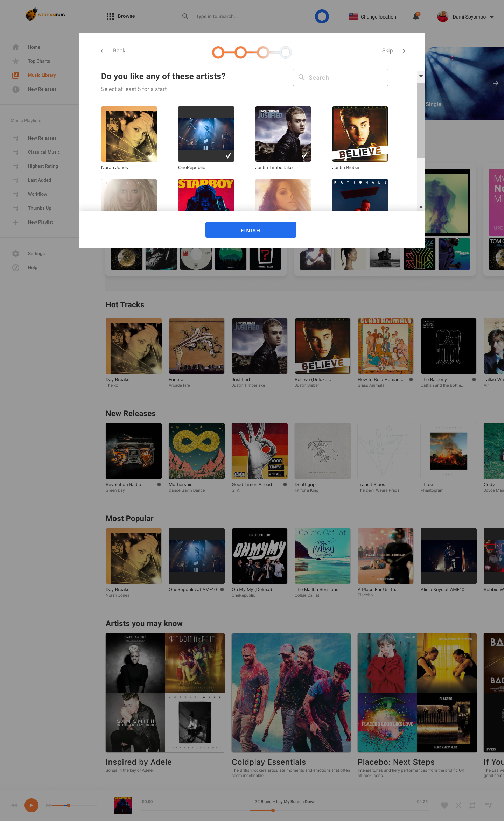Click the search magnifier icon in top bar

(185, 16)
